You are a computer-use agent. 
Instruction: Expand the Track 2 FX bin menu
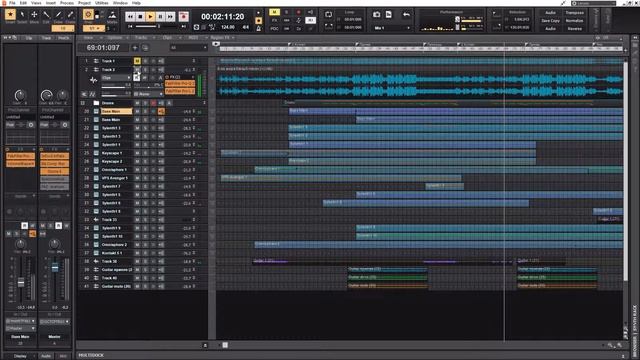click(x=193, y=77)
